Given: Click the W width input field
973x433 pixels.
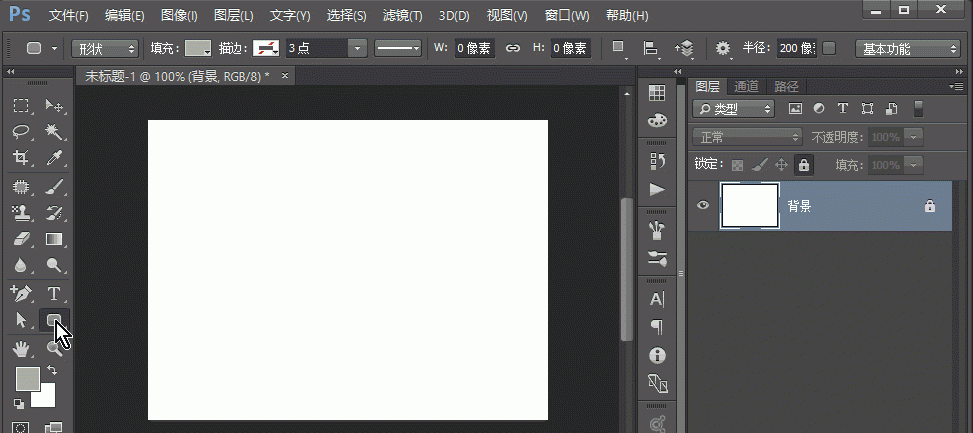Looking at the screenshot, I should tap(474, 48).
